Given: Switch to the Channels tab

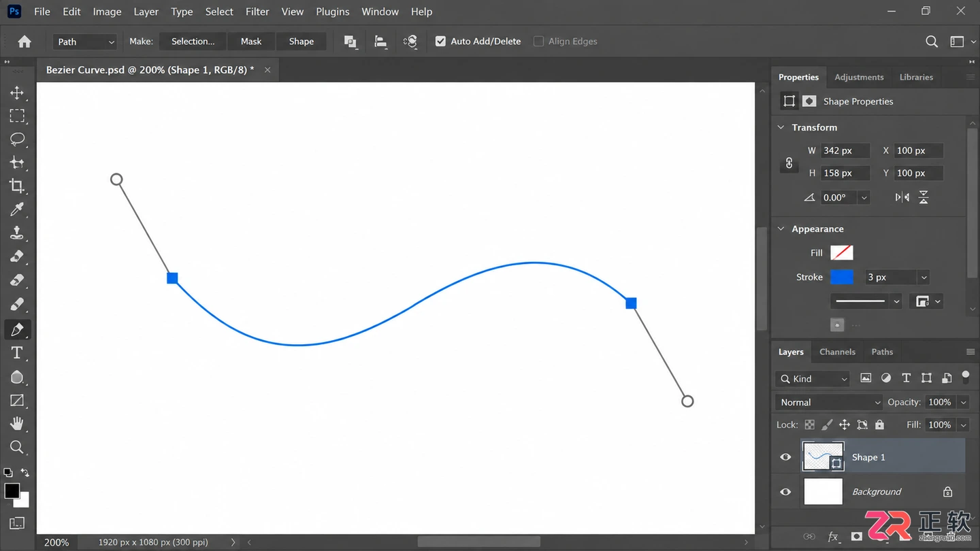Looking at the screenshot, I should [x=837, y=352].
